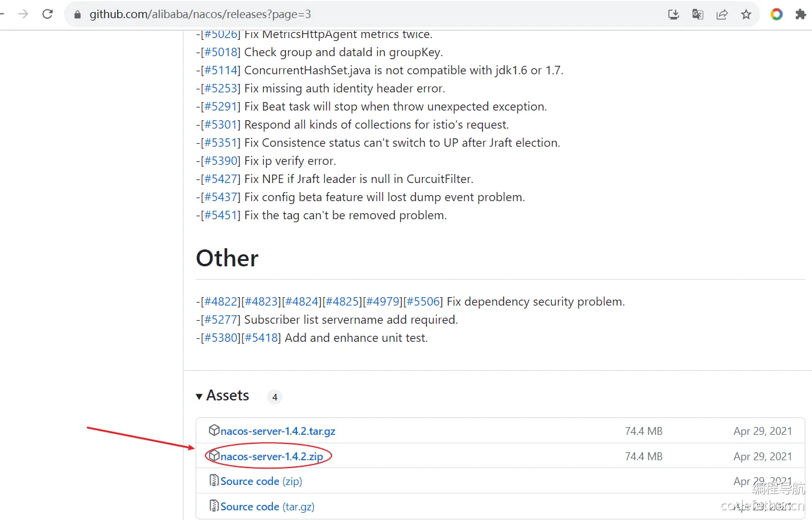The image size is (812, 520).
Task: Open issue #5451 link
Action: [x=220, y=216]
